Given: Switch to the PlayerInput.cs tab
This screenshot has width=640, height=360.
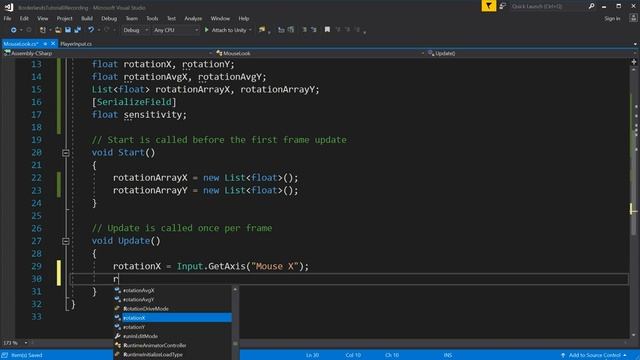Looking at the screenshot, I should (x=76, y=44).
